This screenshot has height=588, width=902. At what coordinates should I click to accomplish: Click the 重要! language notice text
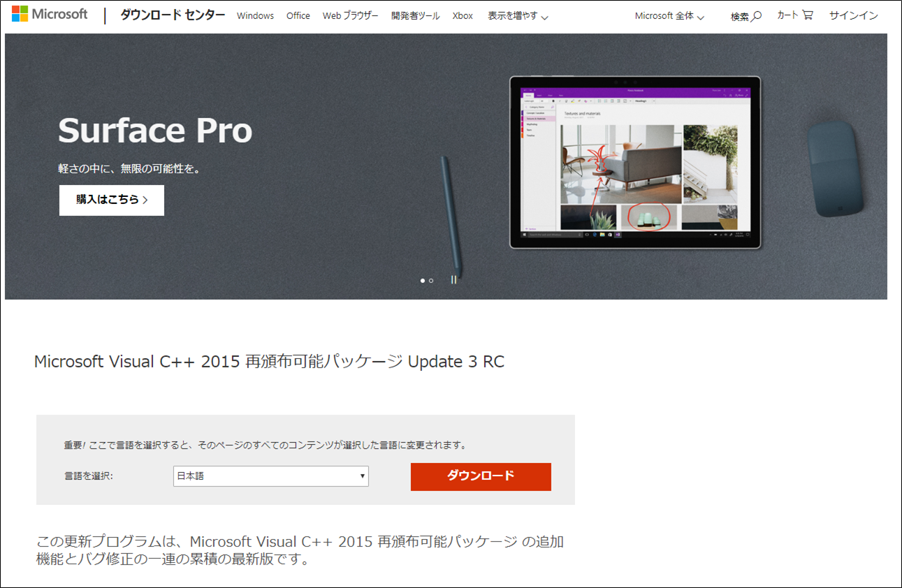(x=265, y=445)
